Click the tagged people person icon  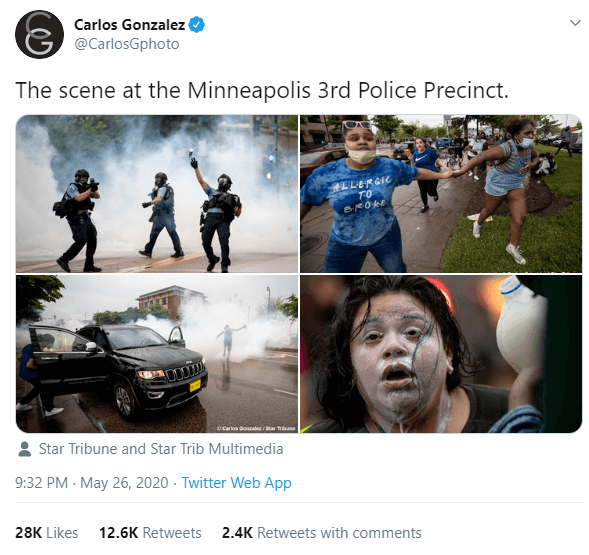(25, 449)
